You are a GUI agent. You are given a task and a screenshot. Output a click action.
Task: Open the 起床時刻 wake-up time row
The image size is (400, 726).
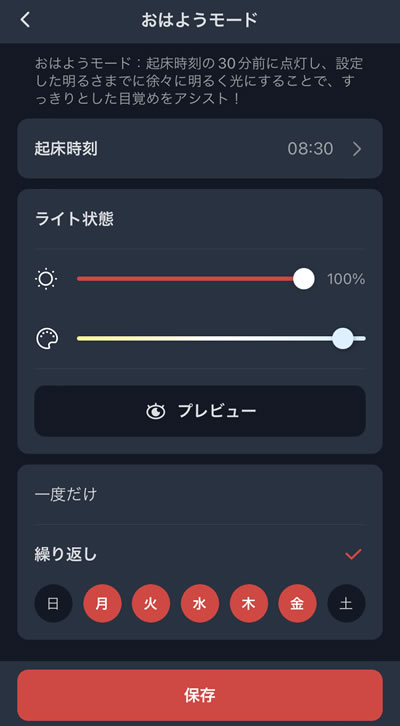(x=200, y=149)
